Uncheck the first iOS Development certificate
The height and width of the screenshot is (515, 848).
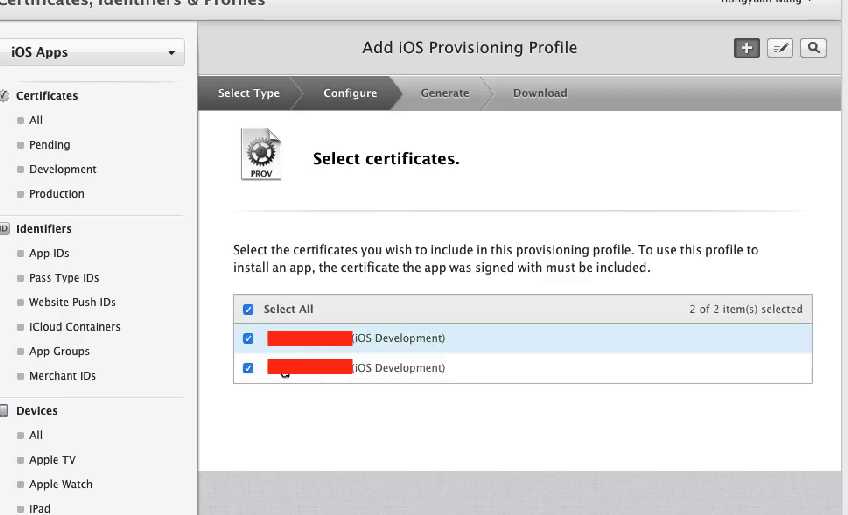(x=249, y=338)
